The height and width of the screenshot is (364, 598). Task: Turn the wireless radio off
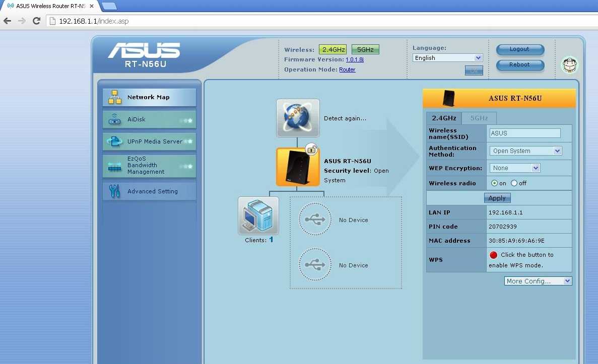(x=514, y=183)
